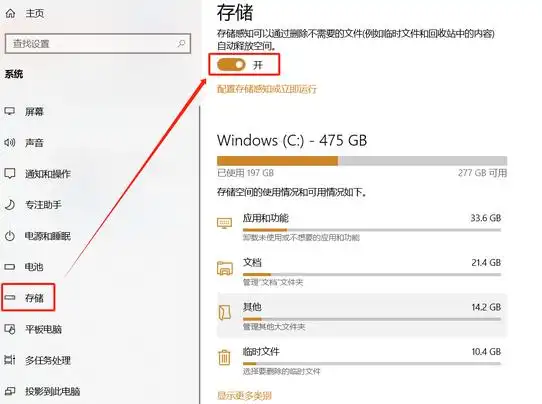Image resolution: width=542 pixels, height=404 pixels.
Task: Click the 电源和睡眠 power icon
Action: pos(10,236)
